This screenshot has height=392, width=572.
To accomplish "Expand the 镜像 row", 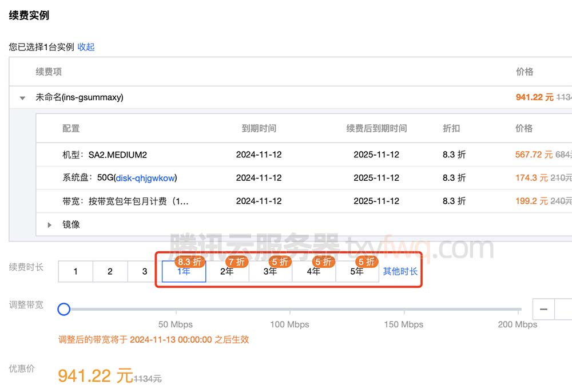I will tap(50, 225).
